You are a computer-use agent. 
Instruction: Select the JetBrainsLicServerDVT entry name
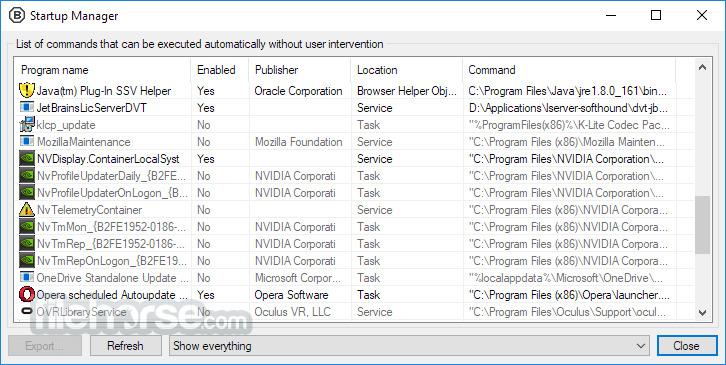coord(92,108)
